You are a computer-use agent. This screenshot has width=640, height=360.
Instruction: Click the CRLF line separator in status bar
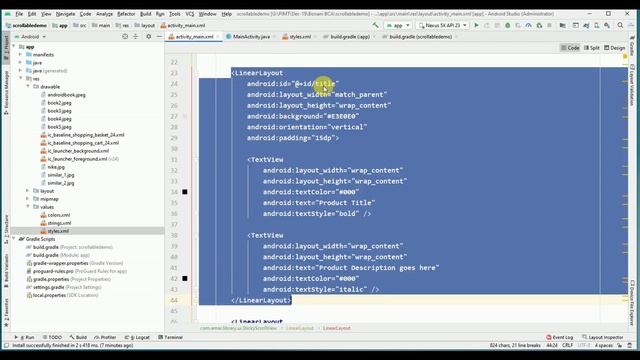click(x=567, y=345)
